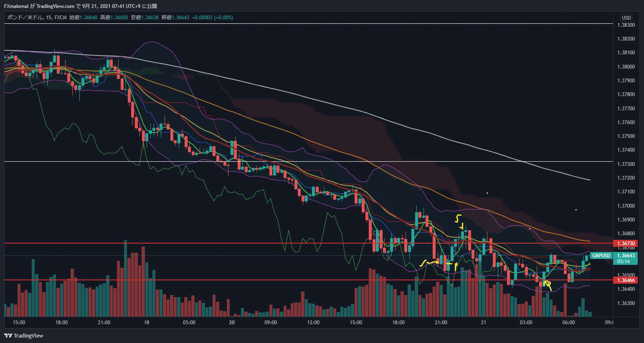
Task: Click the 1.37000 price axis label
Action: click(626, 206)
